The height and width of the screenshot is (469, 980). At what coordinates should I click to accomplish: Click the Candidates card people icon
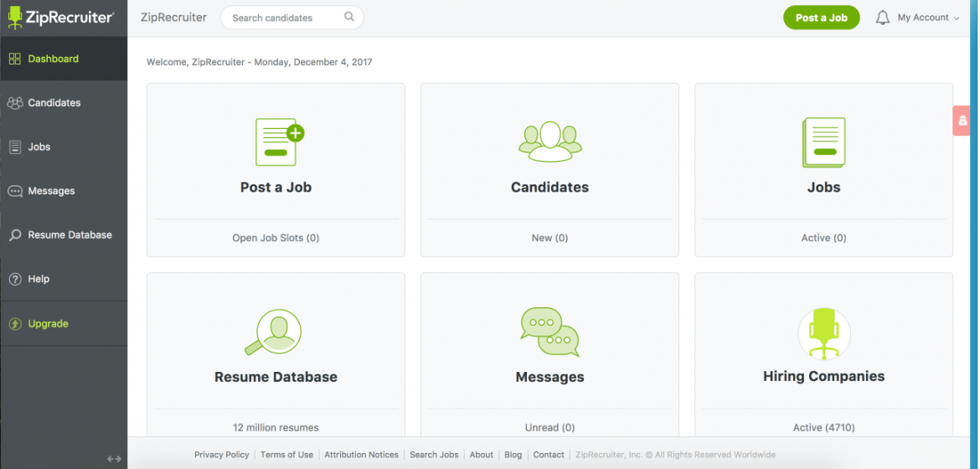tap(550, 142)
